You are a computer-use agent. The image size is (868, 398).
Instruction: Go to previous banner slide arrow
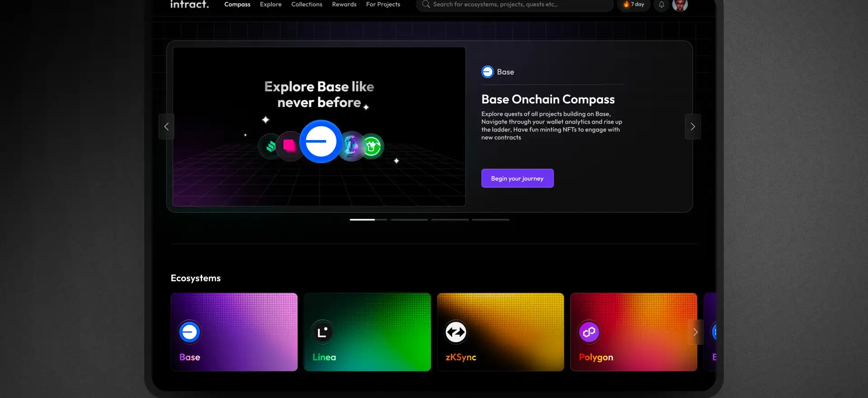click(166, 126)
